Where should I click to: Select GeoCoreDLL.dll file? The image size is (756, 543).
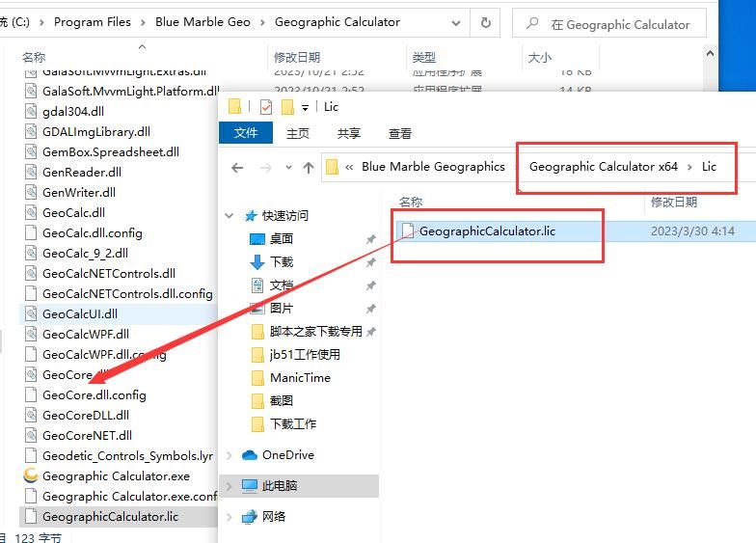coord(85,415)
